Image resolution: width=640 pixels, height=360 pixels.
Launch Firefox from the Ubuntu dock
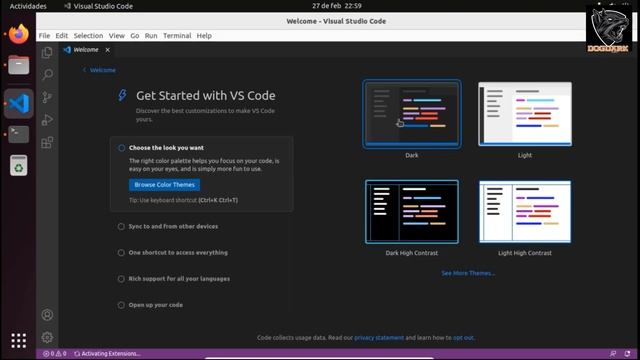pyautogui.click(x=19, y=34)
